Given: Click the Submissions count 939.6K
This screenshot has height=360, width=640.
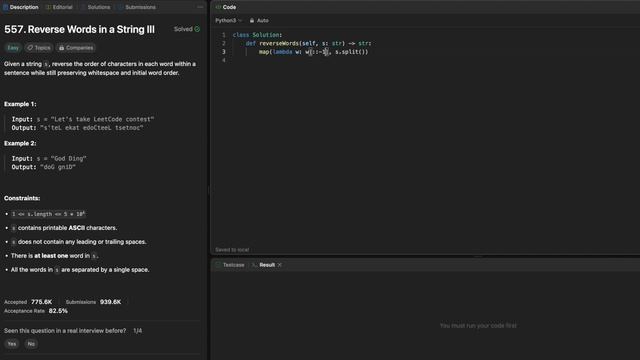Looking at the screenshot, I should pyautogui.click(x=111, y=302).
